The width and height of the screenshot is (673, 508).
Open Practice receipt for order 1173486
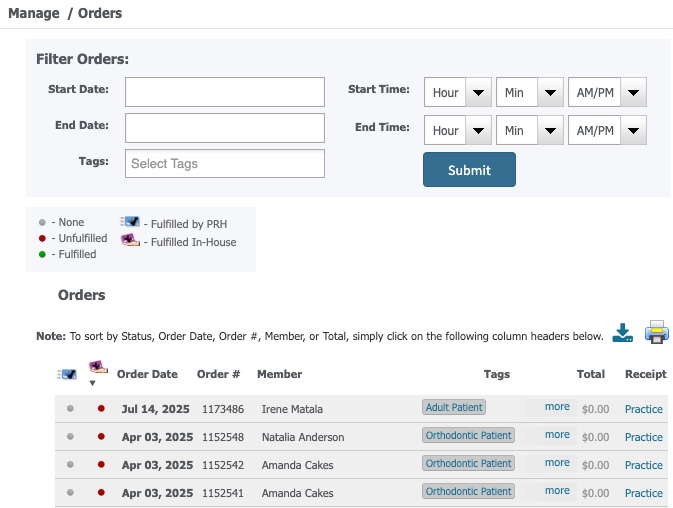[x=643, y=409]
